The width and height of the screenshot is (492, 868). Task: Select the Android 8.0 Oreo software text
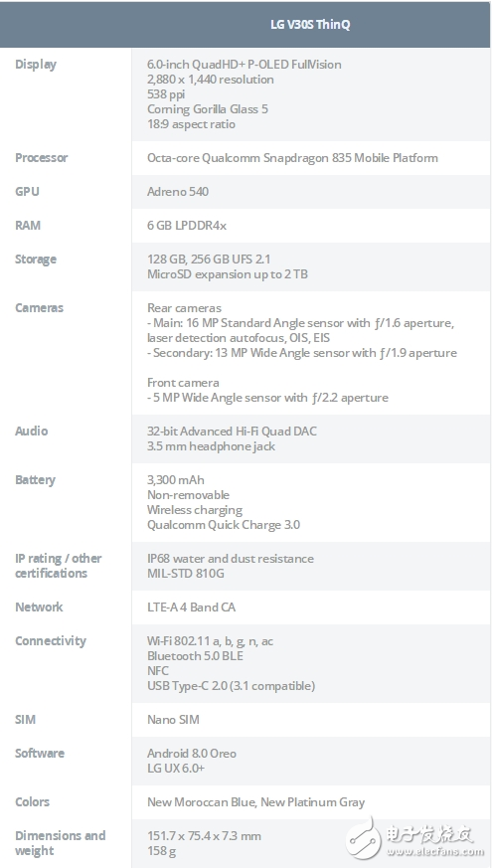coord(192,754)
